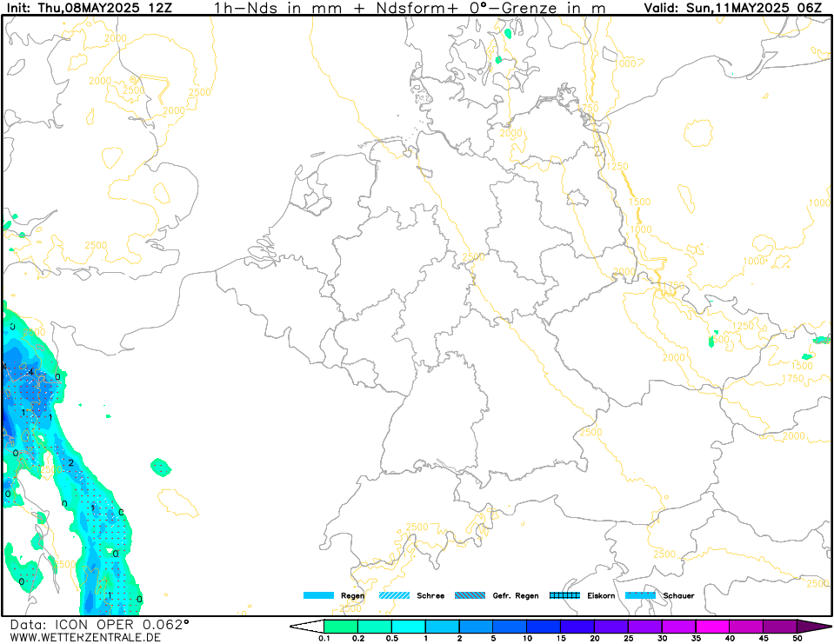Image resolution: width=834 pixels, height=644 pixels.
Task: Click the "Eiskorn" legend label
Action: pos(601,595)
